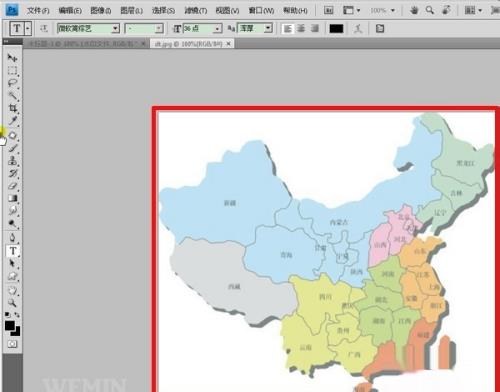This screenshot has width=500, height=392.
Task: Launch Bridge from the application bar
Action: tap(328, 10)
